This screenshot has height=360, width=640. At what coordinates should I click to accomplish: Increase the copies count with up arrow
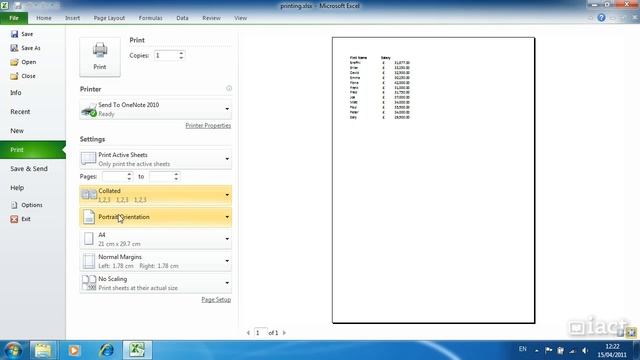tap(181, 53)
